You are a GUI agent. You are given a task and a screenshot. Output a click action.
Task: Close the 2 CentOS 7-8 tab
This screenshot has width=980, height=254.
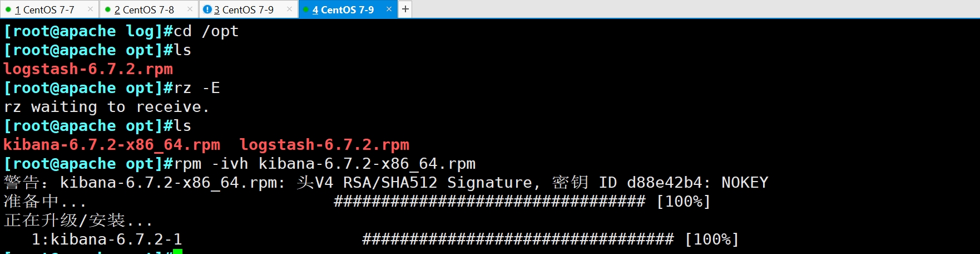coord(190,9)
